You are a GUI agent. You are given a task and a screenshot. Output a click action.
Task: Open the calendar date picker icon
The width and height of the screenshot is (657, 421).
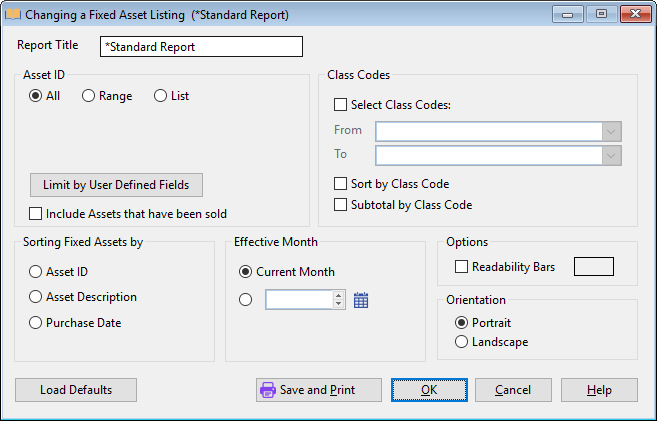pos(361,299)
